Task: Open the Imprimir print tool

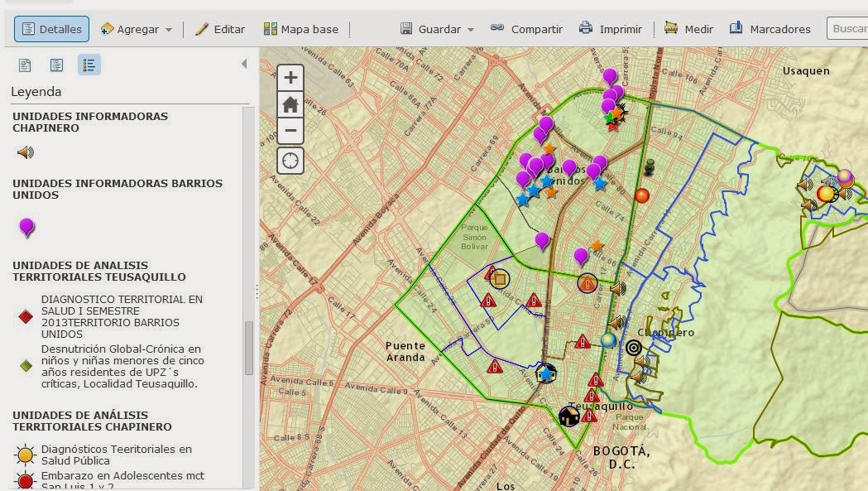Action: tap(610, 28)
